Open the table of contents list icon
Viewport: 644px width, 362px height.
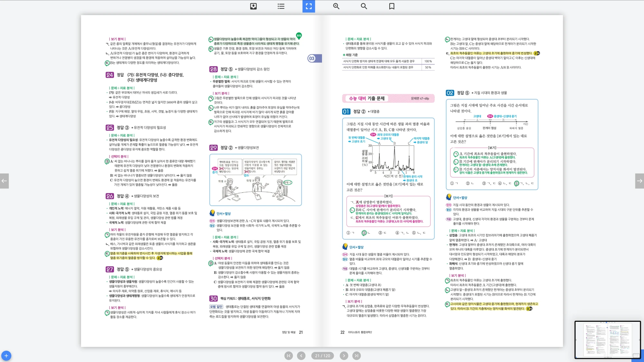tap(281, 6)
